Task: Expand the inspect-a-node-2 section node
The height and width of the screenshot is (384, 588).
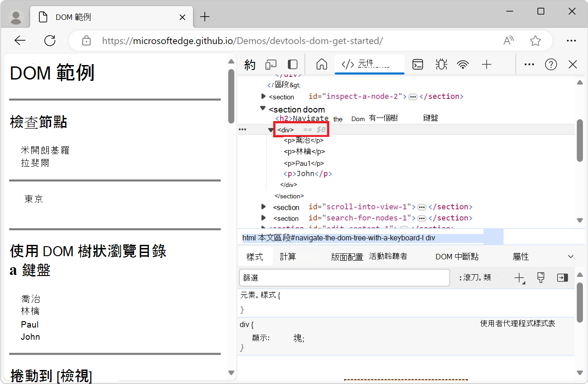Action: tap(263, 96)
